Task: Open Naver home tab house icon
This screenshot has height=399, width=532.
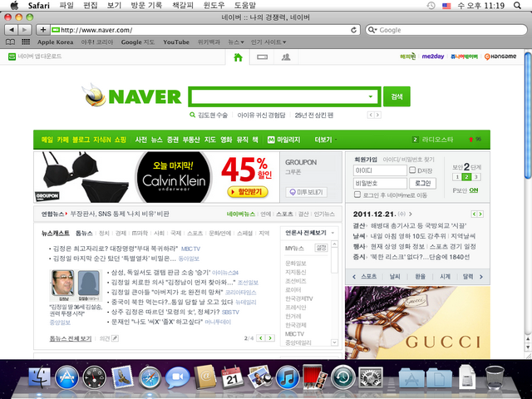Action: (239, 57)
